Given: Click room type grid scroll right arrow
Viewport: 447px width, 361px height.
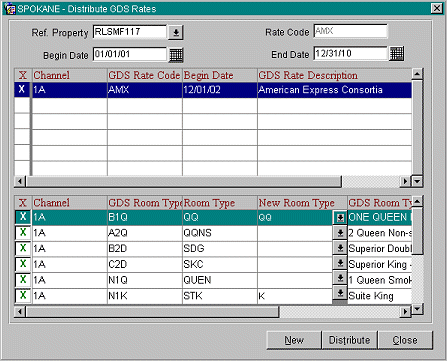Looking at the screenshot, I should [x=405, y=312].
